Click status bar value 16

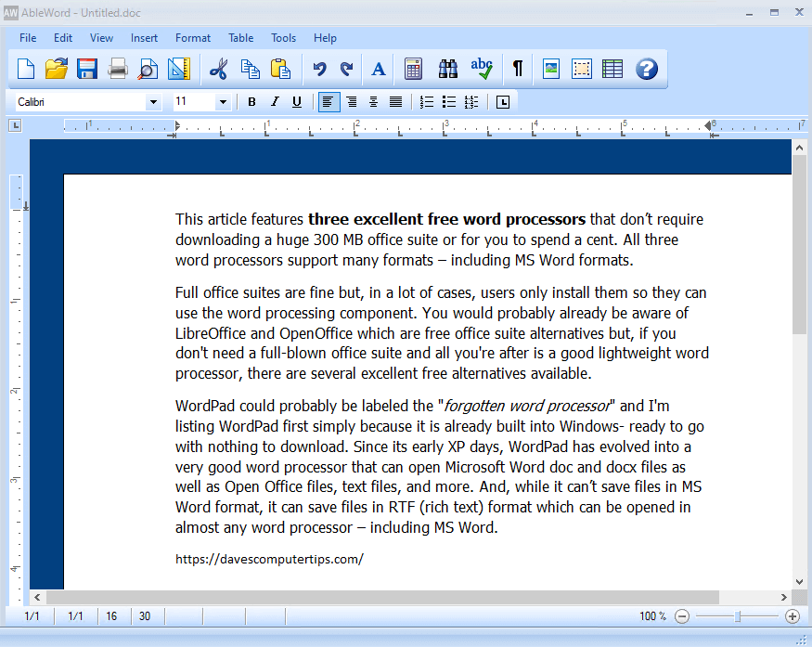[x=111, y=616]
